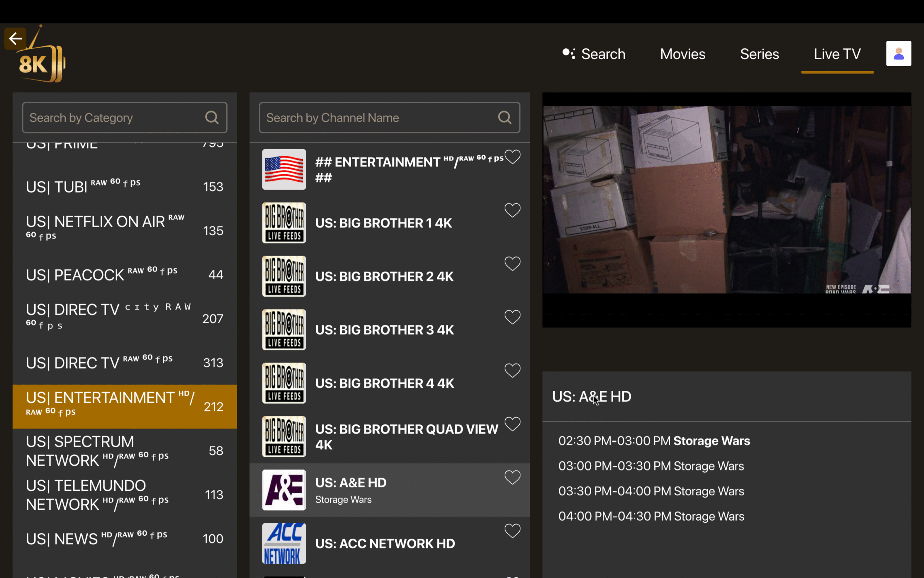Play US: BIG BROTHER 2 4K channel
924x578 pixels.
(389, 276)
